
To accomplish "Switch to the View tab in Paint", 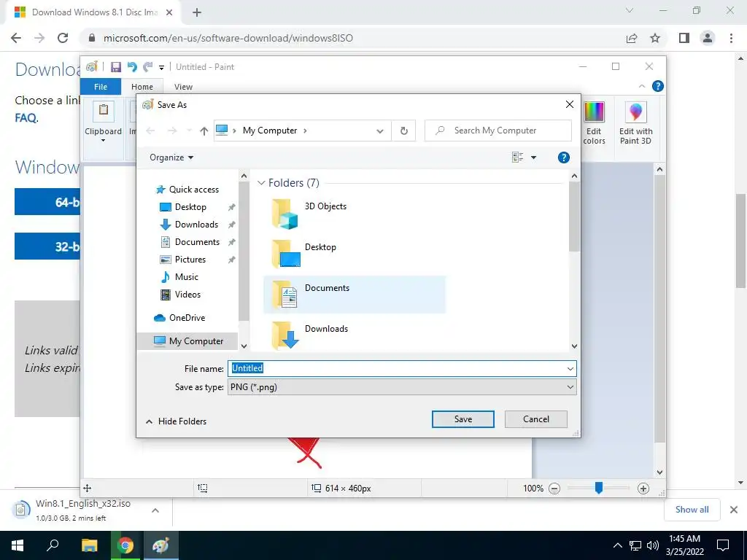I will pos(183,87).
